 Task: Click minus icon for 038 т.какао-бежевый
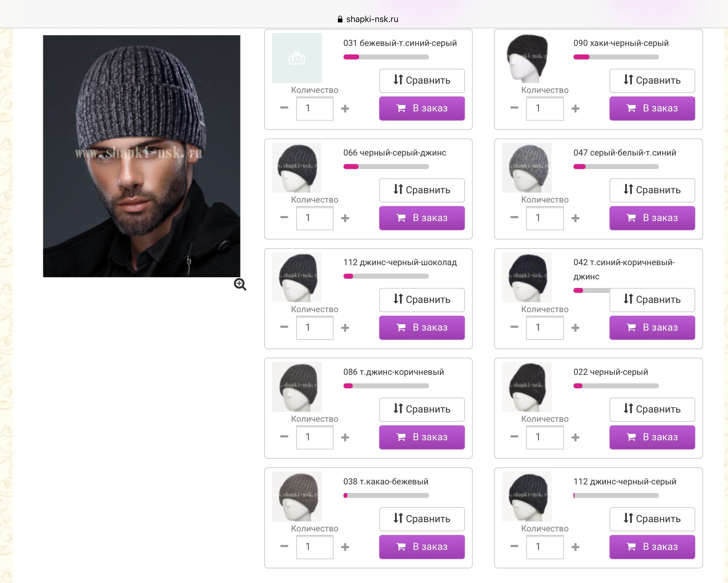tap(284, 546)
